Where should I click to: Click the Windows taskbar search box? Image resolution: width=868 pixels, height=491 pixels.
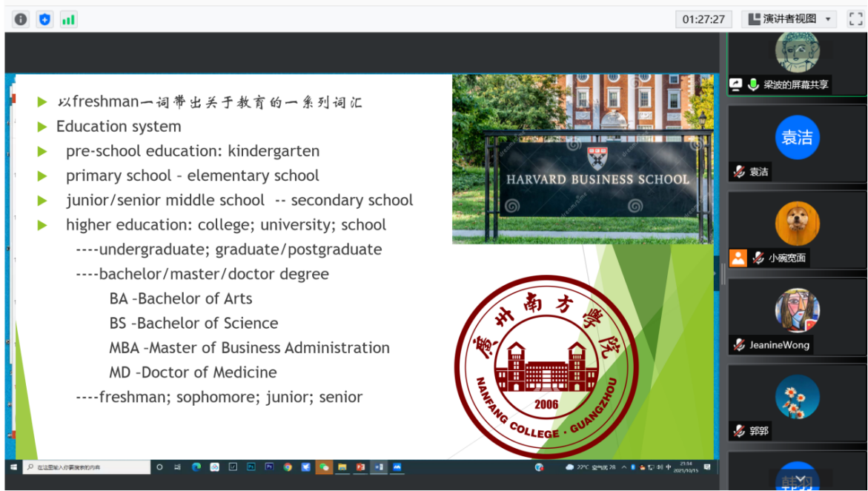tap(85, 467)
